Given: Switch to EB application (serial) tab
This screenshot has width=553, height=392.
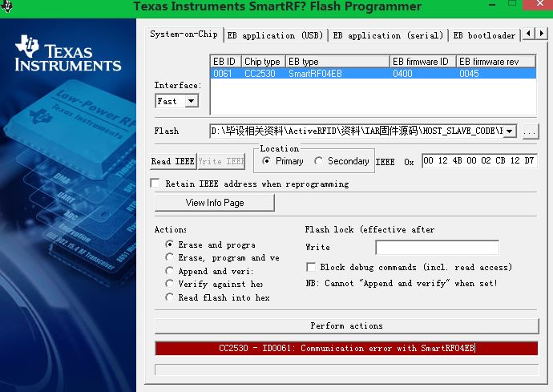Looking at the screenshot, I should (388, 35).
